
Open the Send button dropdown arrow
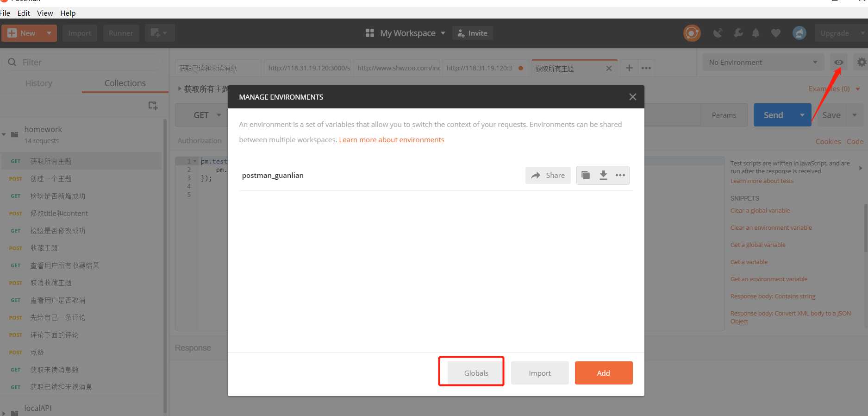coord(802,115)
